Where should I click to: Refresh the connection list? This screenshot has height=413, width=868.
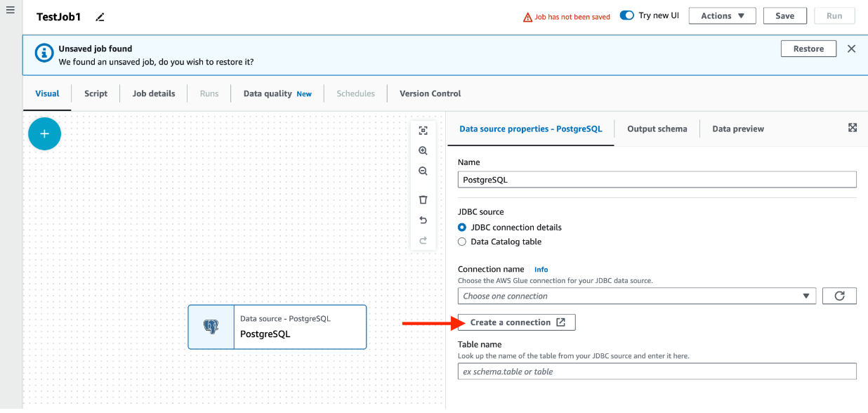pos(839,296)
